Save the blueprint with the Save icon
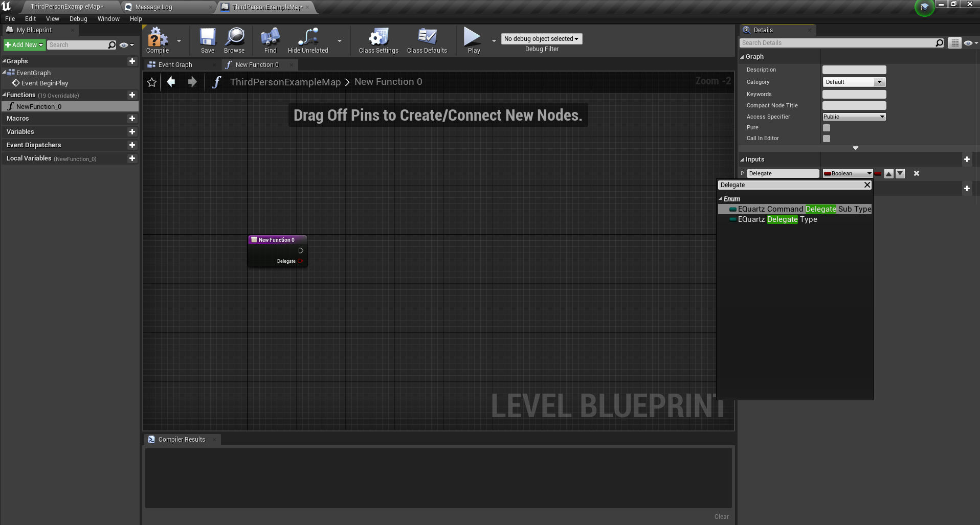This screenshot has height=525, width=980. [x=207, y=40]
